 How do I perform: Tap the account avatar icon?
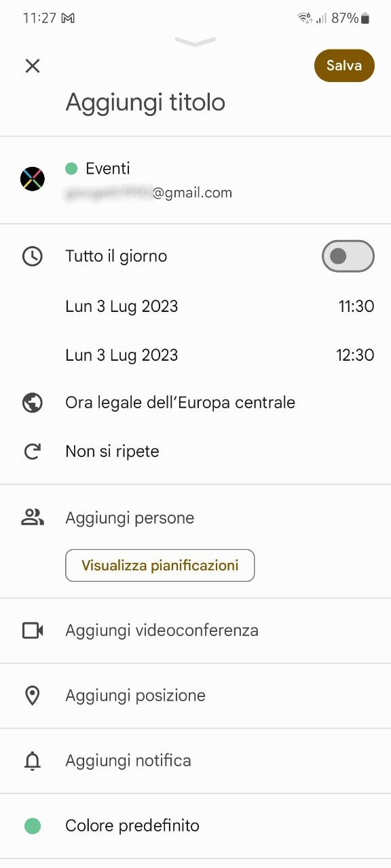(33, 180)
